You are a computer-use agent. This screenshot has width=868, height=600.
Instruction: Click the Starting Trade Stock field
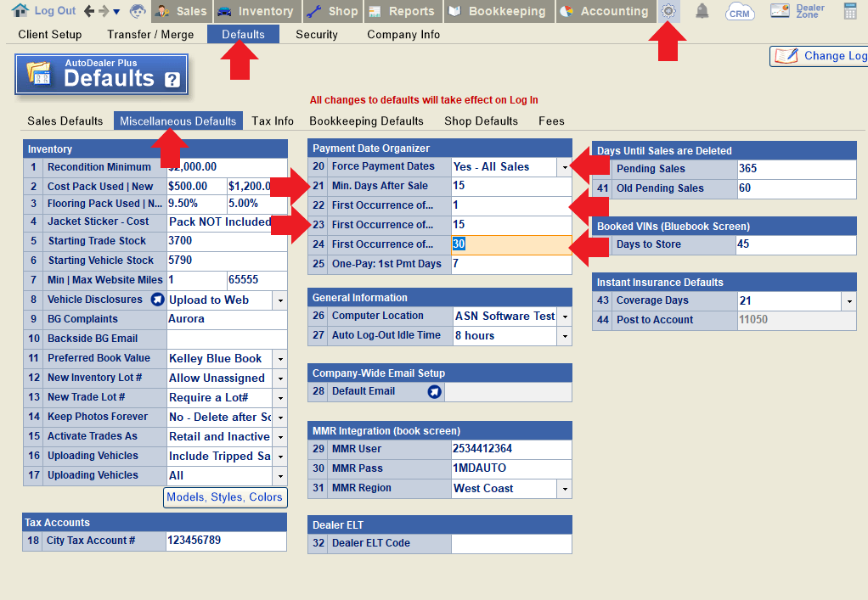(x=227, y=241)
